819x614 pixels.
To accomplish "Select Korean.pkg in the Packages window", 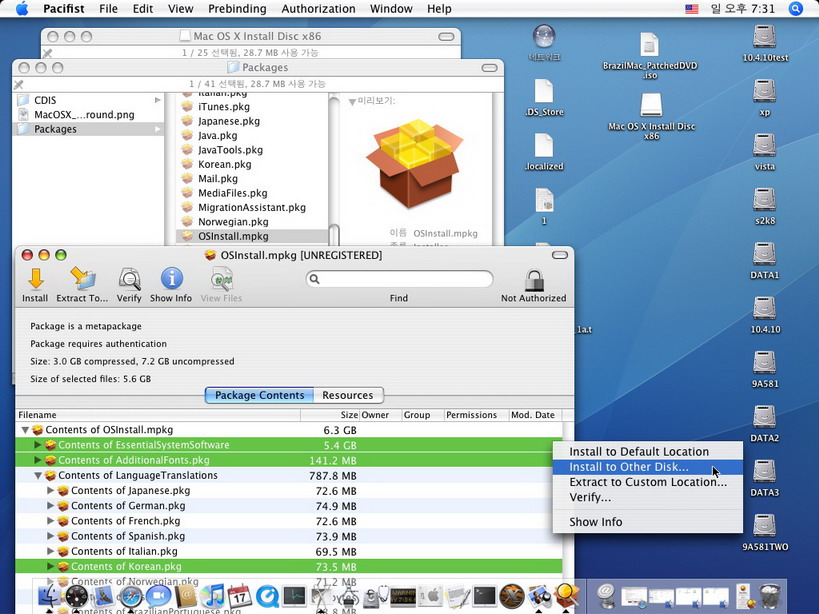I will pyautogui.click(x=225, y=164).
